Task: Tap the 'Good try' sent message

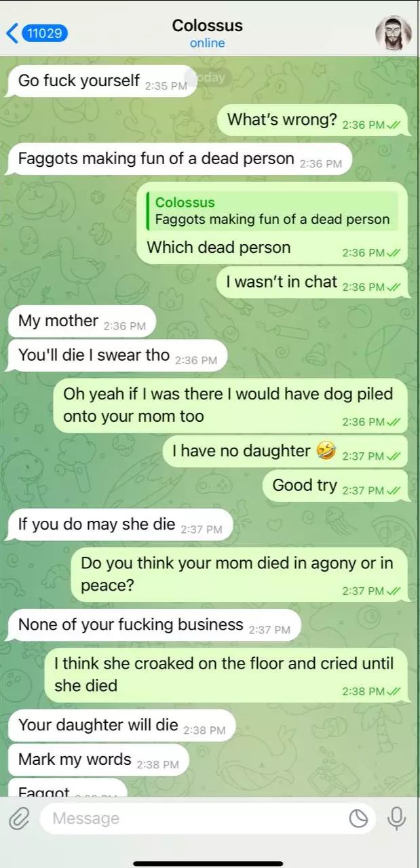Action: point(336,486)
